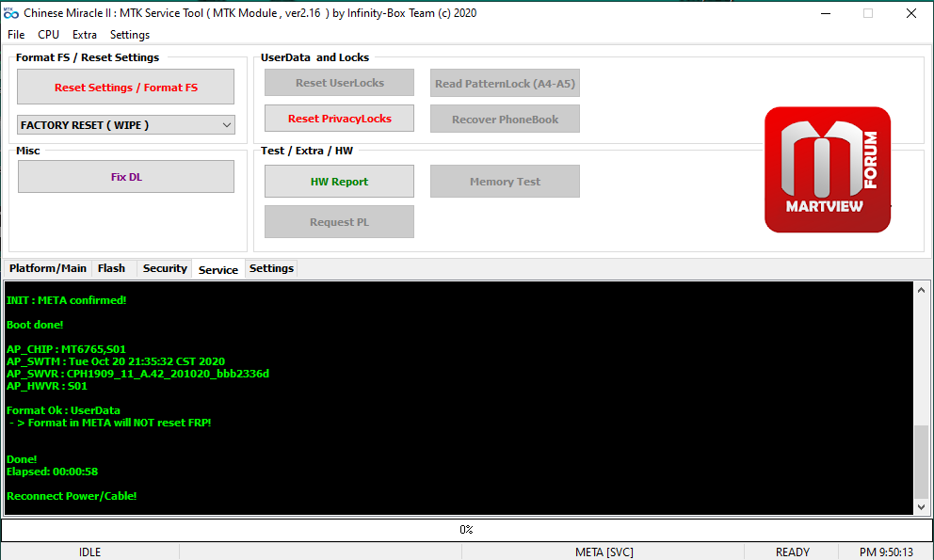Click the AP_SWTM date log line
The width and height of the screenshot is (934, 560).
pos(116,361)
